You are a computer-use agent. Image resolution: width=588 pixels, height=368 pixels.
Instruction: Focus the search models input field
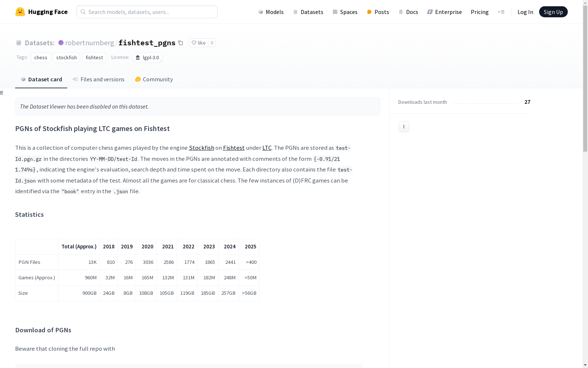pyautogui.click(x=147, y=12)
